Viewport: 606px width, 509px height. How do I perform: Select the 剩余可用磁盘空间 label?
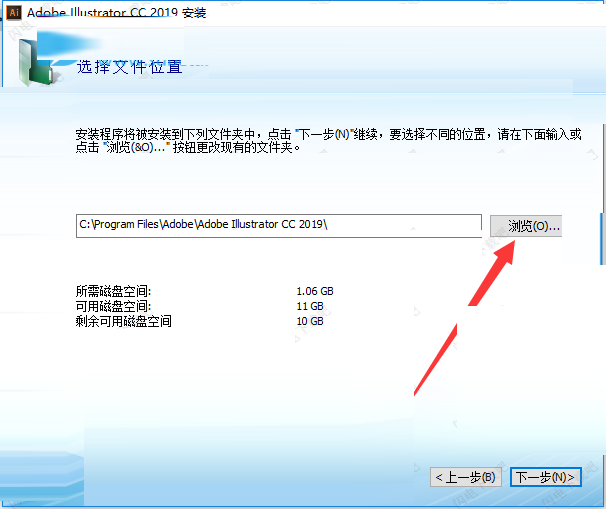(x=123, y=321)
